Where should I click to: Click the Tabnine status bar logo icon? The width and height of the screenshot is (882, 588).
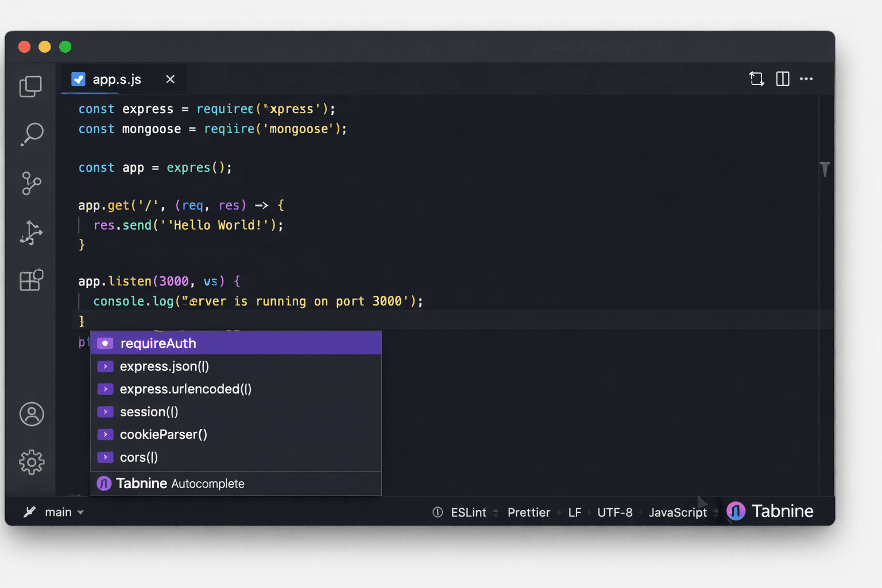point(736,511)
